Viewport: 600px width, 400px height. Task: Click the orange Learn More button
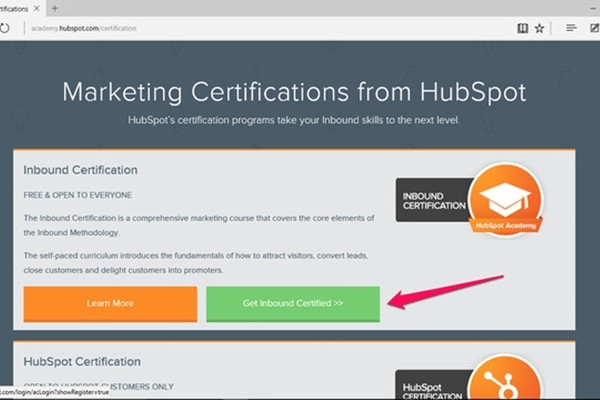(110, 304)
